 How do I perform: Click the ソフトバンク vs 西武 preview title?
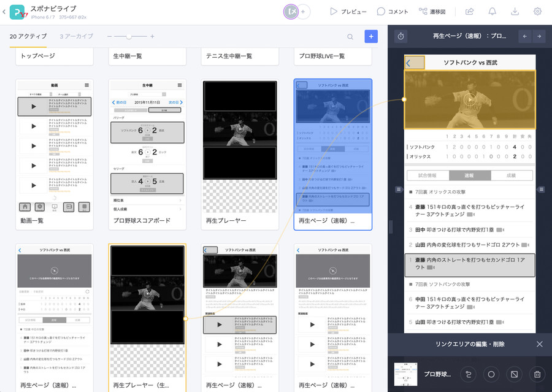click(x=470, y=63)
